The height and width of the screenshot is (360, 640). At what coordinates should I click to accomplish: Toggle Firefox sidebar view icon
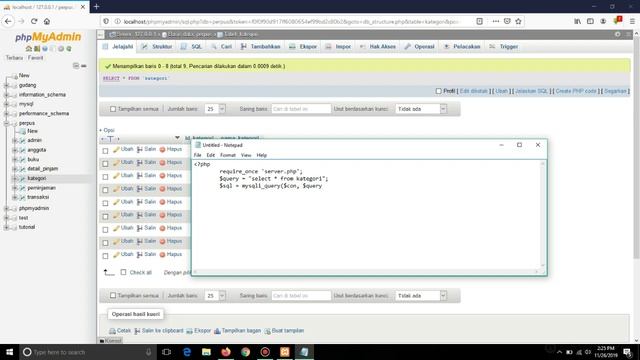(590, 21)
